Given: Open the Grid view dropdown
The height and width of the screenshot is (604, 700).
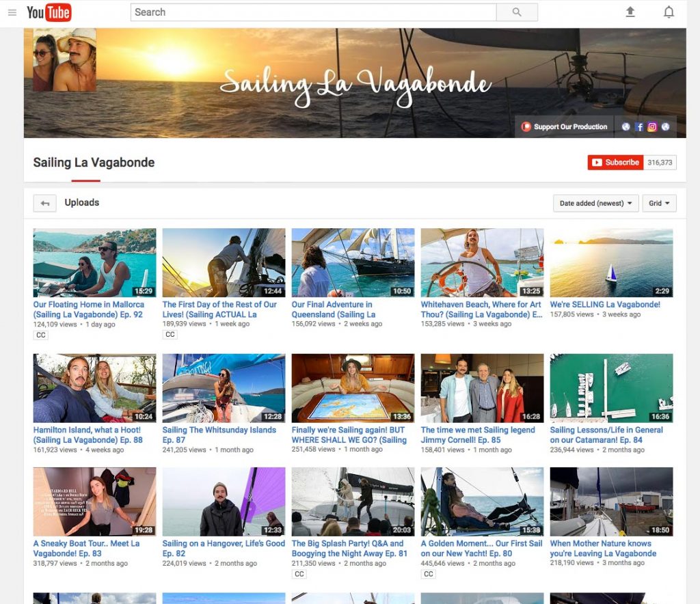Looking at the screenshot, I should pyautogui.click(x=660, y=204).
